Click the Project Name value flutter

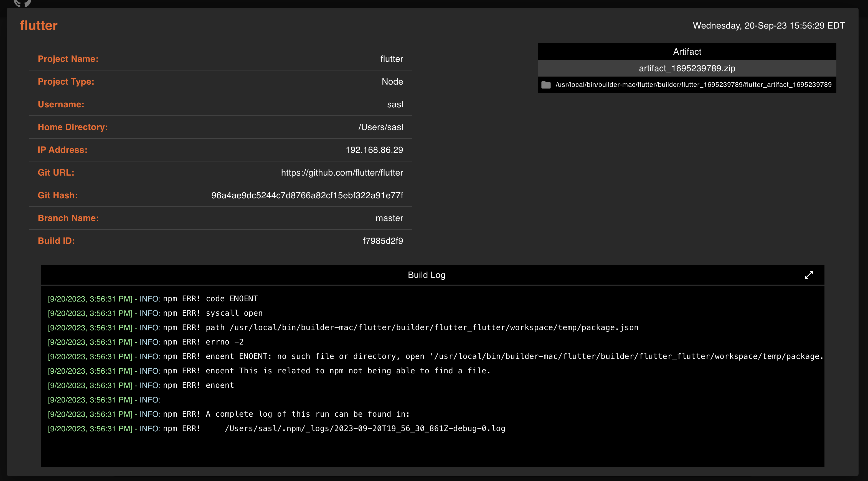pyautogui.click(x=392, y=59)
